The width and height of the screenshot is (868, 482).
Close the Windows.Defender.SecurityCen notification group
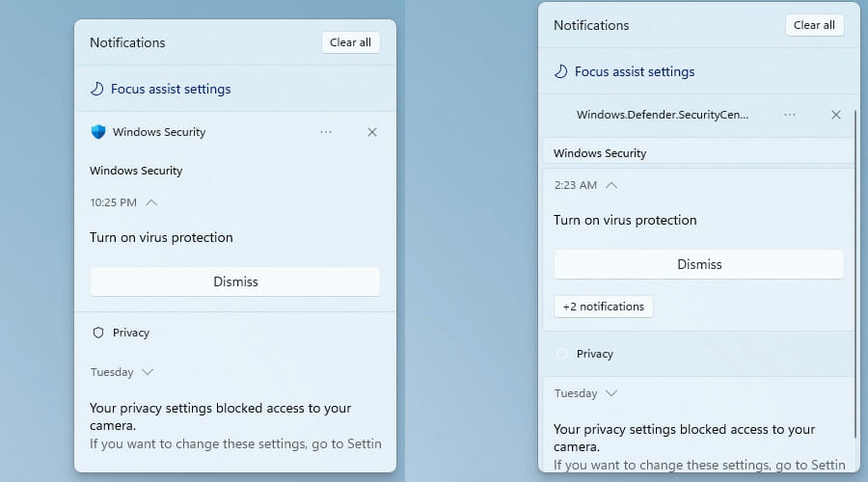pos(836,115)
